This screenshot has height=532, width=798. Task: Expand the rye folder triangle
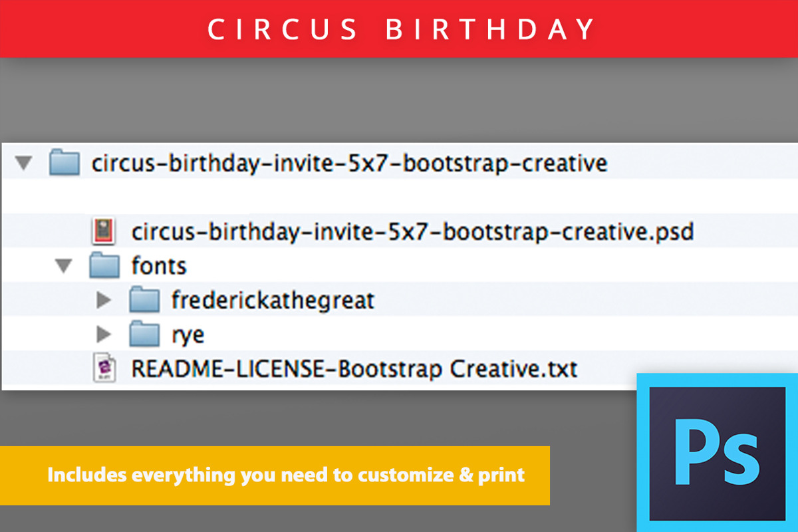click(103, 334)
